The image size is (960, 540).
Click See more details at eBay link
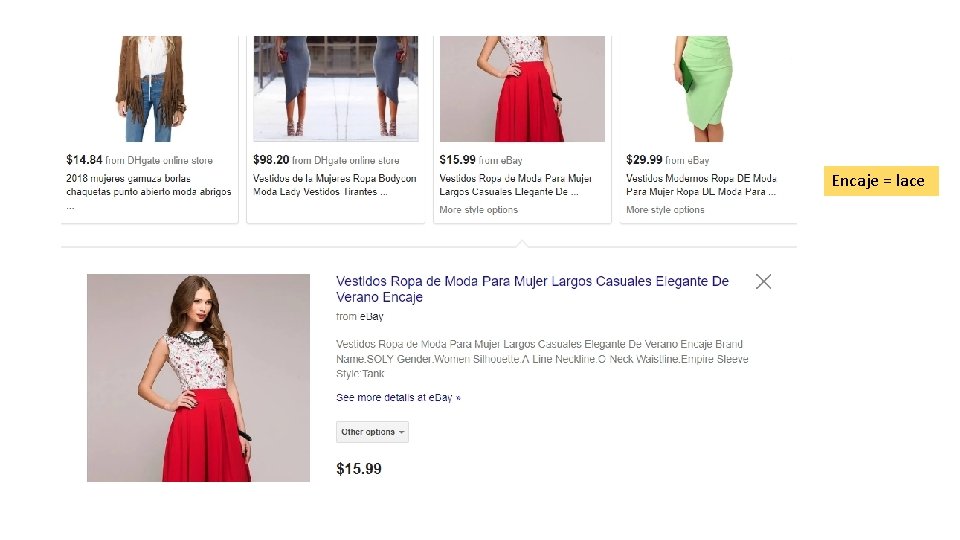[398, 398]
